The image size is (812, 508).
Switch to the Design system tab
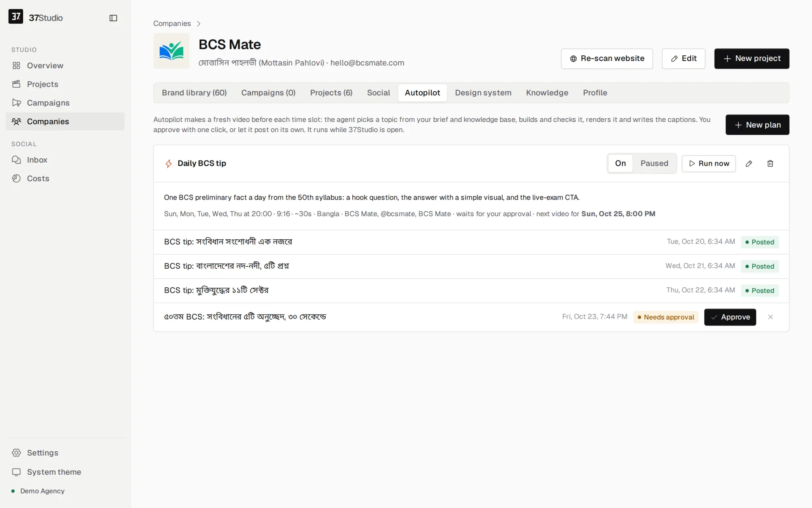click(x=483, y=93)
